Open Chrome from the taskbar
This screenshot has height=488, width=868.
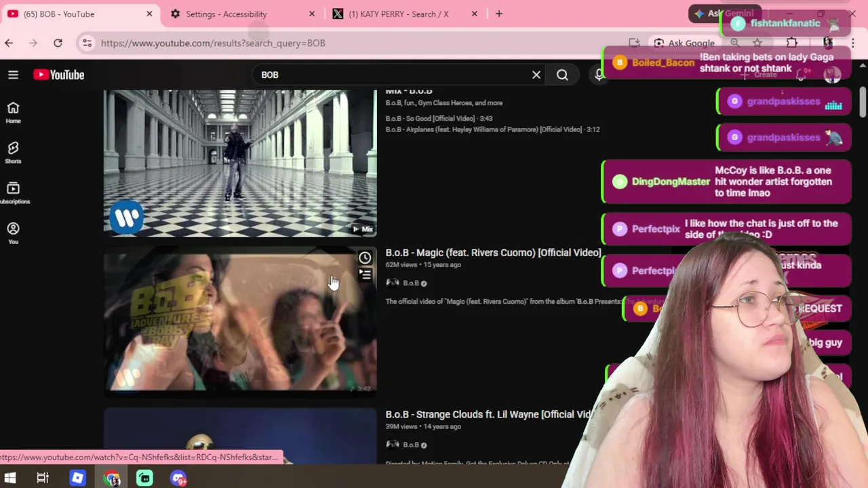click(112, 479)
